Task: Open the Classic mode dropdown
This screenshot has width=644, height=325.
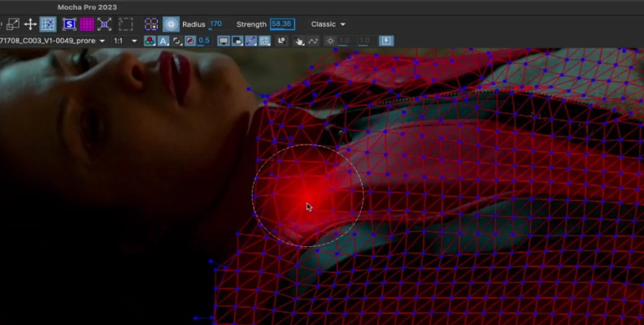Action: tap(328, 24)
